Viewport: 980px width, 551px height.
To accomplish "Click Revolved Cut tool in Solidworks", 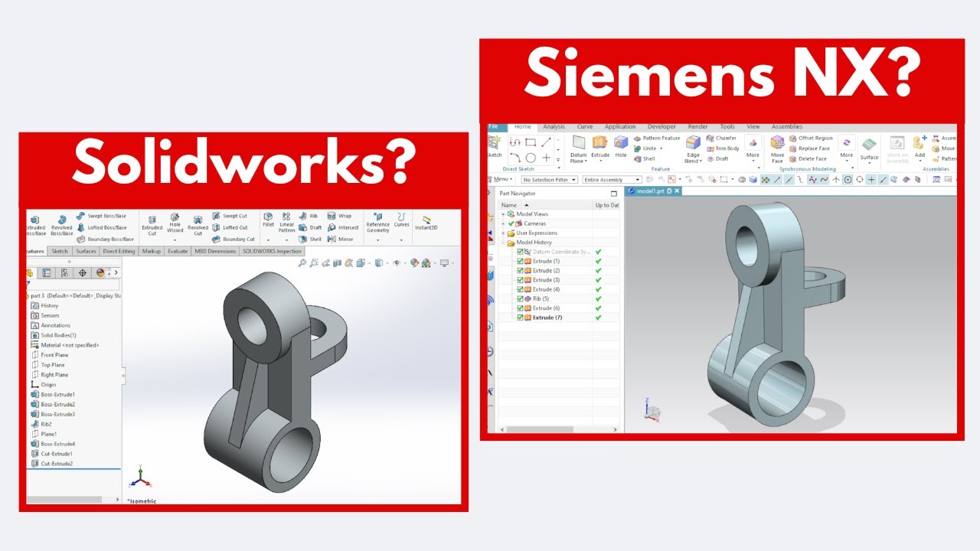I will click(x=198, y=225).
